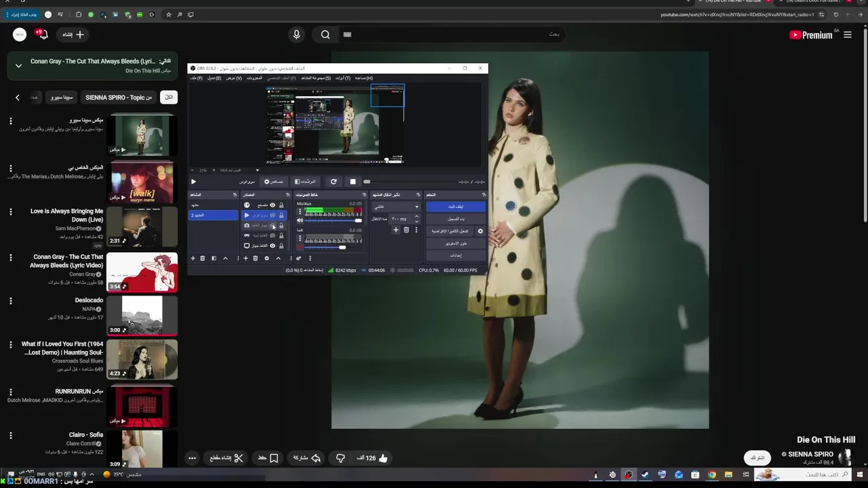
Task: Remove the scene with the OBS Scenes dock trash icon
Action: tap(202, 258)
